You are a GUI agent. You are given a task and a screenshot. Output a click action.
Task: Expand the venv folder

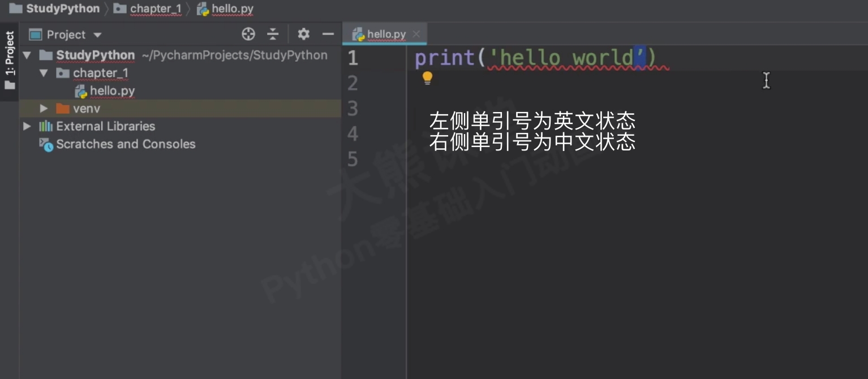44,108
